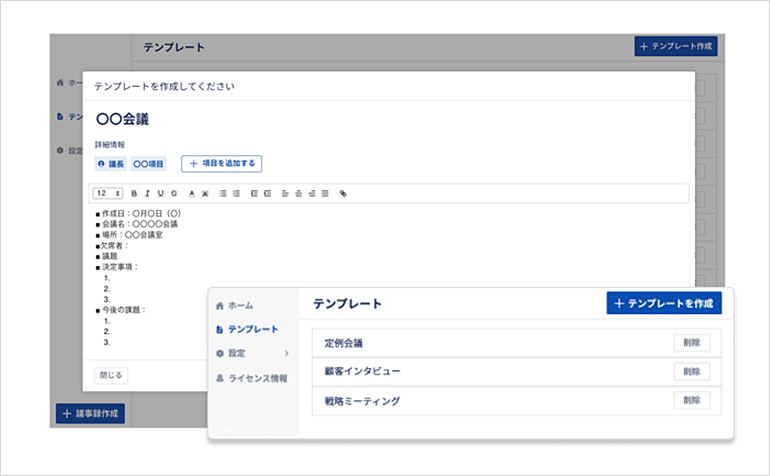Apply bulleted list formatting
770x476 pixels.
[x=223, y=194]
